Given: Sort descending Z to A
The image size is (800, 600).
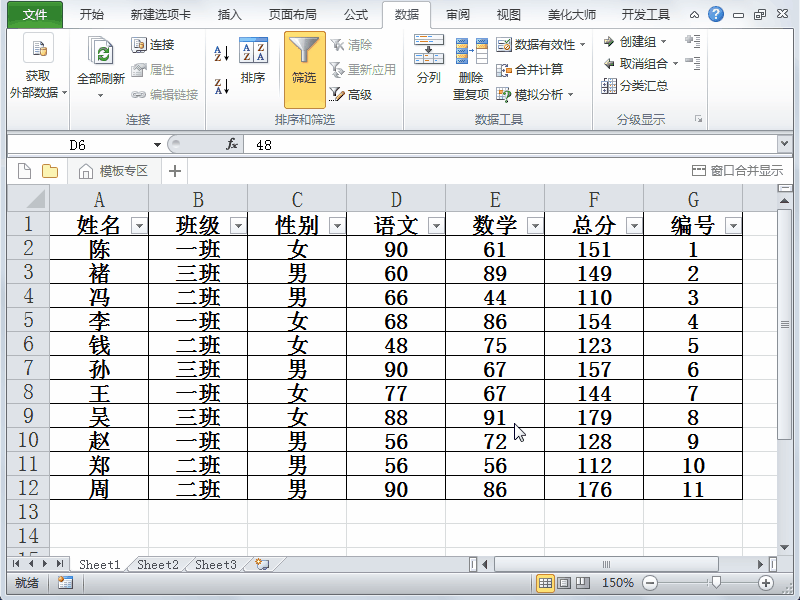Looking at the screenshot, I should (221, 87).
